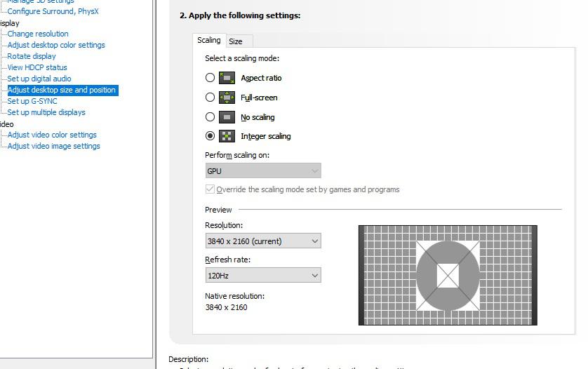Click the Full-screen scaling icon
This screenshot has height=369, width=588.
pos(227,98)
